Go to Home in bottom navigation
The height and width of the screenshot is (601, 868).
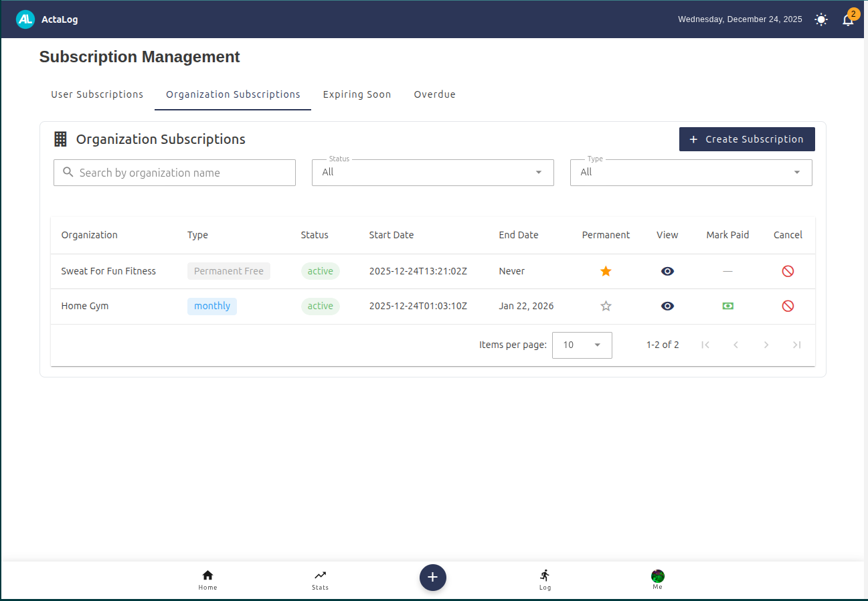coord(207,579)
